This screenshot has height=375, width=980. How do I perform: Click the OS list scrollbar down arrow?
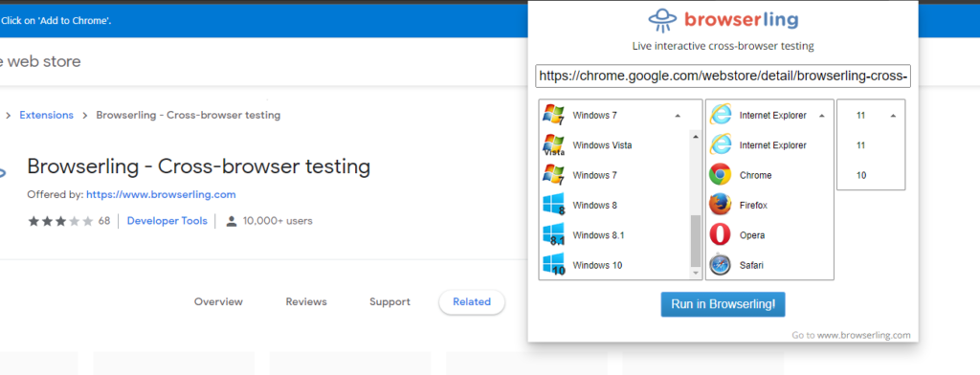click(696, 274)
